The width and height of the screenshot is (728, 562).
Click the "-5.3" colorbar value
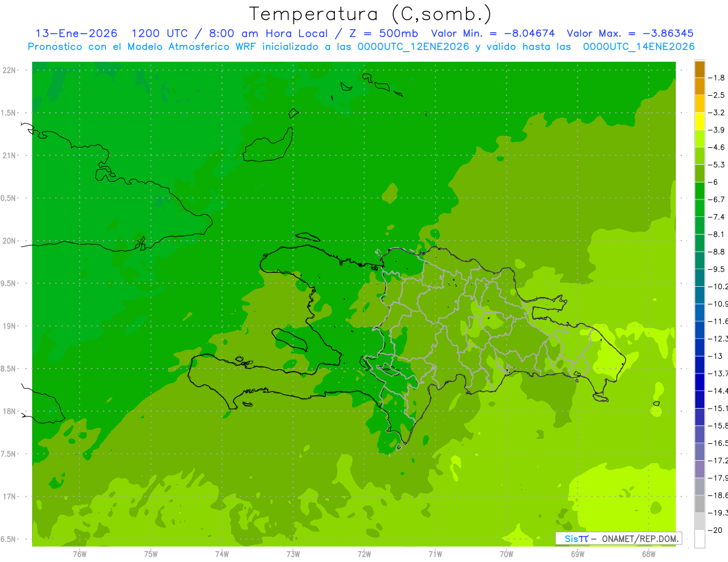pos(716,164)
